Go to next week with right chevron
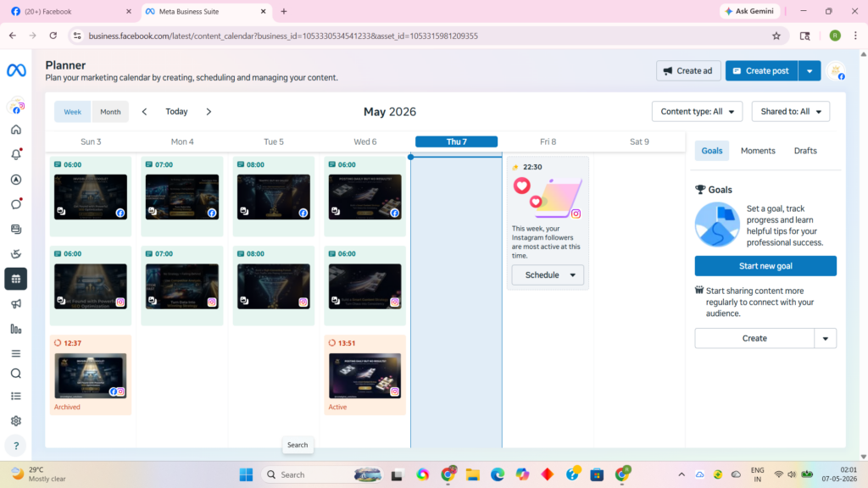This screenshot has height=488, width=868. pos(209,112)
